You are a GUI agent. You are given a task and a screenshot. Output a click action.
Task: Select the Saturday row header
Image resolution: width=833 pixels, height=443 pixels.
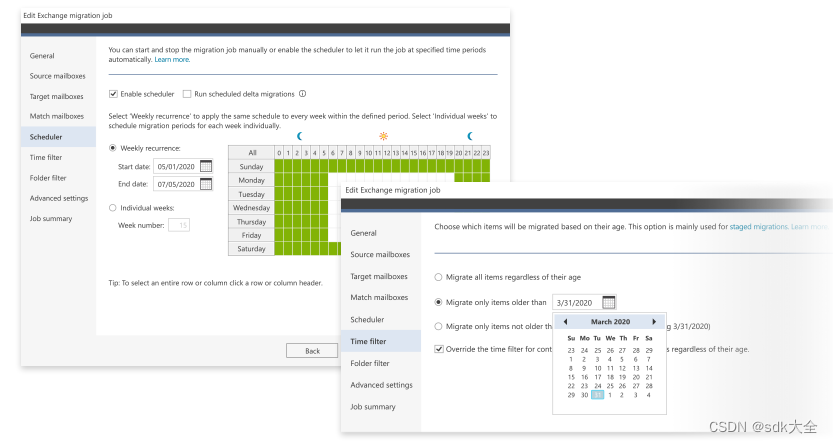[252, 249]
